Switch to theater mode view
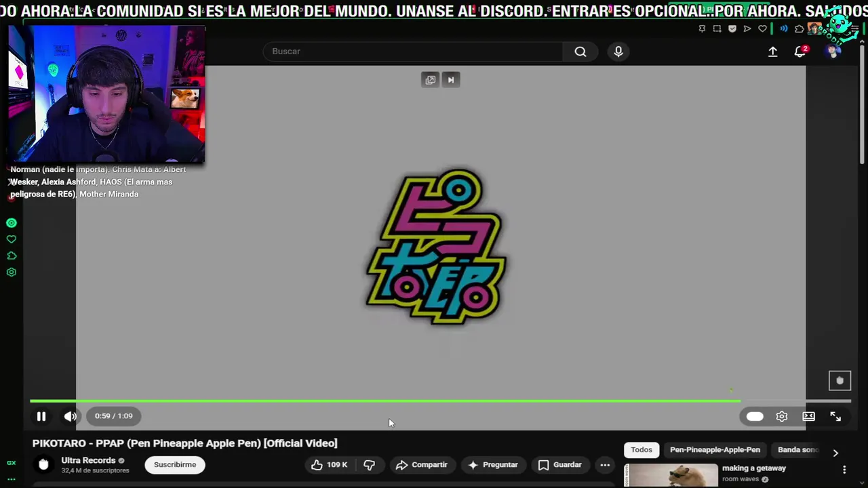This screenshot has width=868, height=488. tap(809, 417)
